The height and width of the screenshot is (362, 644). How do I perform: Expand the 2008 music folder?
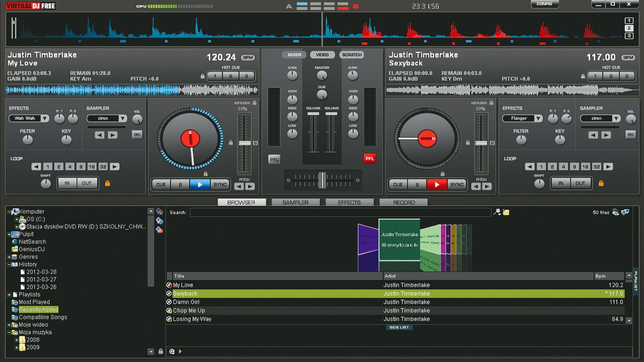[17, 340]
